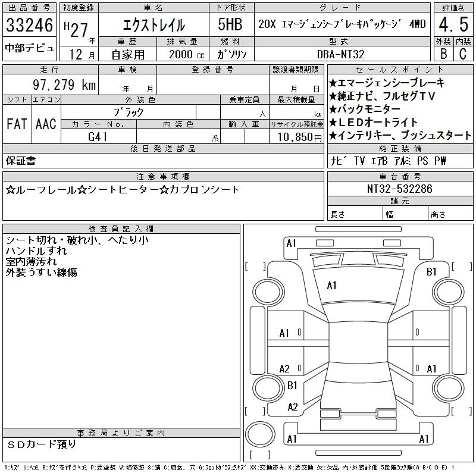The height and width of the screenshot is (476, 476).
Task: Click the top-right bracket box in the diagram
Action: pos(462,267)
